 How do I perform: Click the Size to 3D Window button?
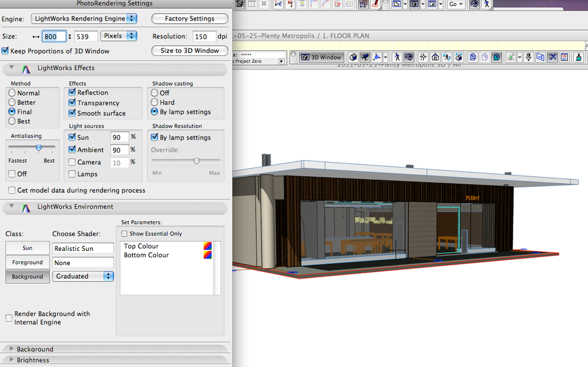190,51
